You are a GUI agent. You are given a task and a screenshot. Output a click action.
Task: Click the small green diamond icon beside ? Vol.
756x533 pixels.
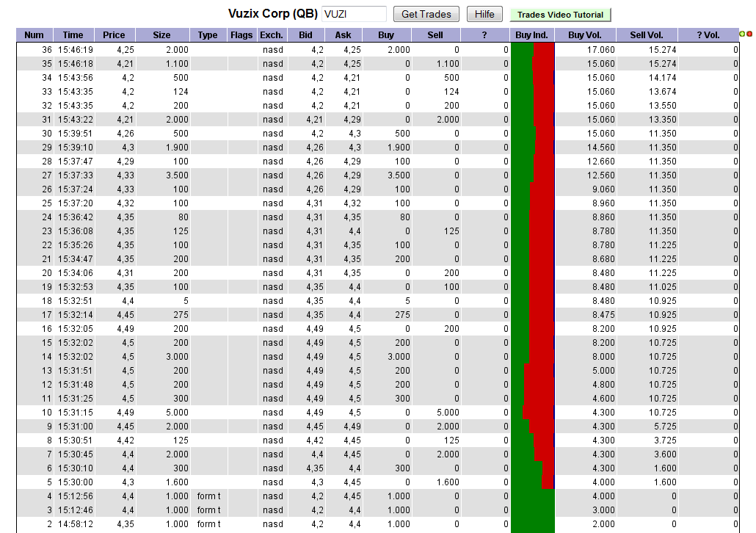742,34
